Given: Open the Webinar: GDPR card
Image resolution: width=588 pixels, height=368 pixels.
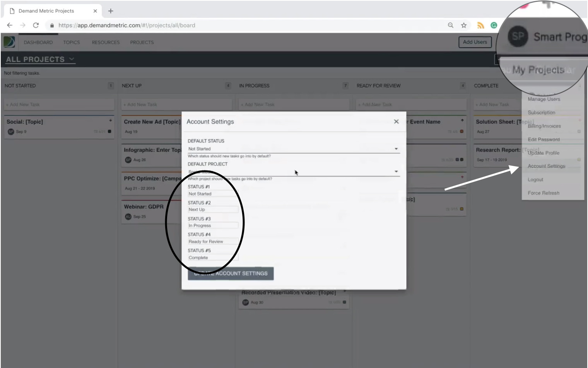Looking at the screenshot, I should (152, 212).
